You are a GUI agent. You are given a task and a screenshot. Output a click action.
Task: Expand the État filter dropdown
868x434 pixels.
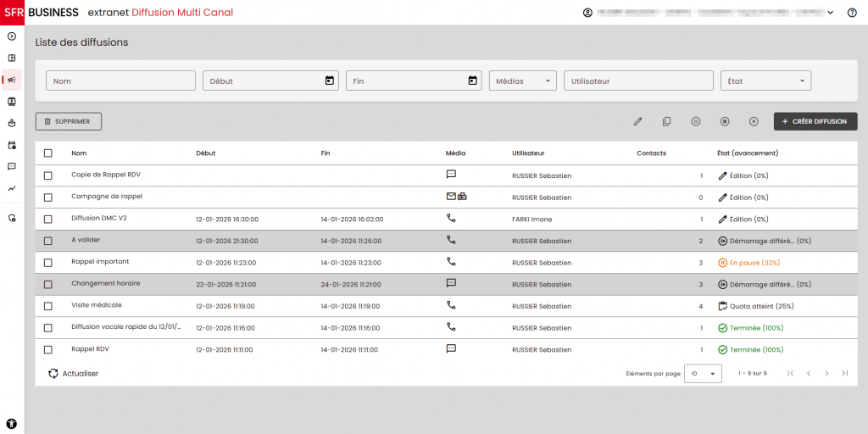coord(765,81)
